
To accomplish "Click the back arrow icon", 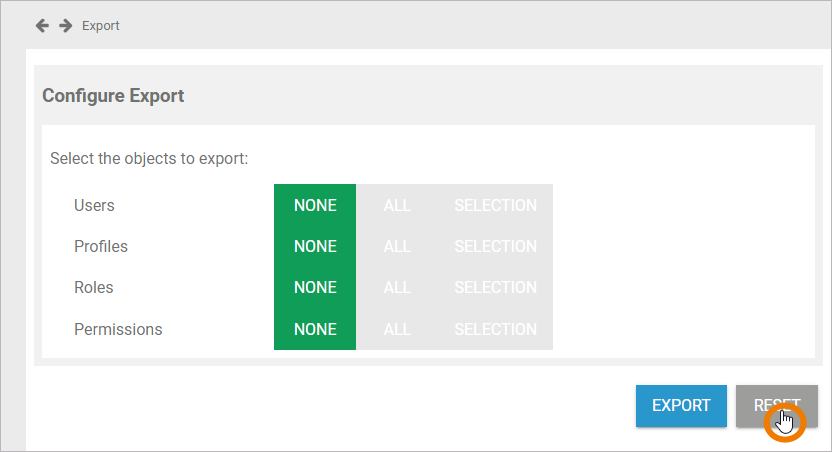I will [x=42, y=25].
